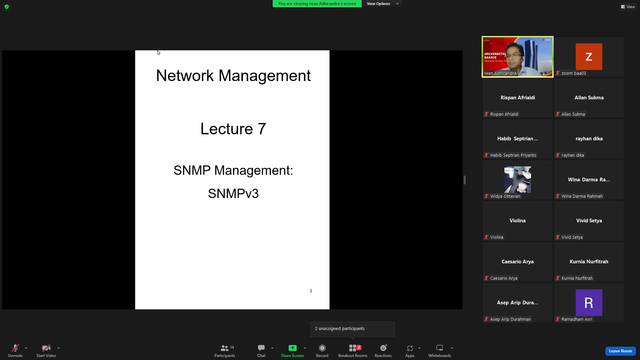Click muted mic icon on Kurnia Nurfitrah tile
The width and height of the screenshot is (640, 360).
[558, 278]
